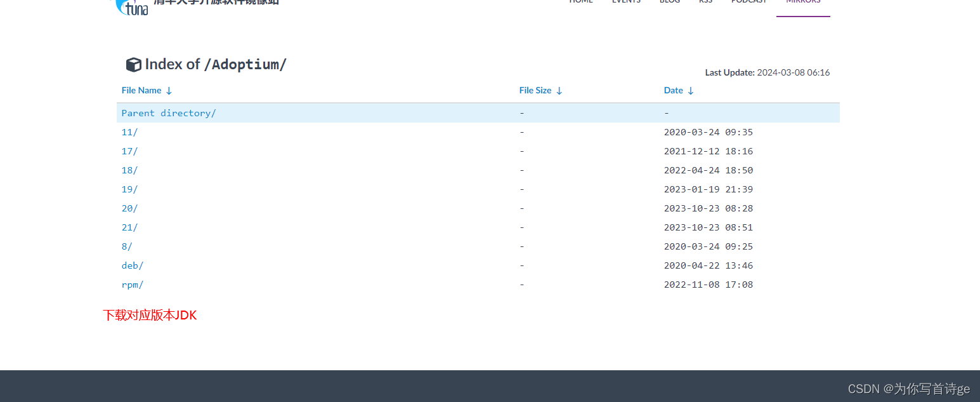The image size is (980, 402).
Task: Click the date 2022-11-08 17:08
Action: [709, 285]
